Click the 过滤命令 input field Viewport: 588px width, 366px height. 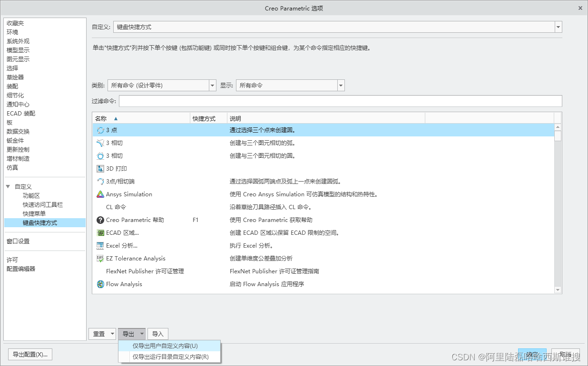341,101
